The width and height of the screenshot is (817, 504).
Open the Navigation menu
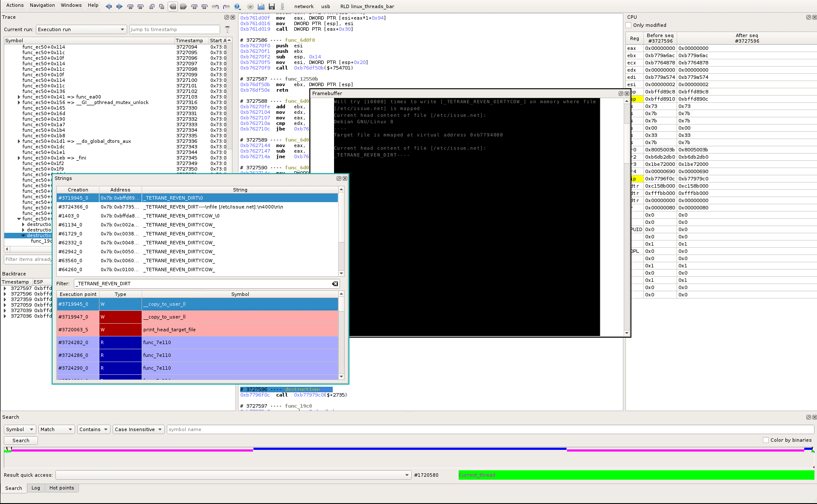pos(42,5)
